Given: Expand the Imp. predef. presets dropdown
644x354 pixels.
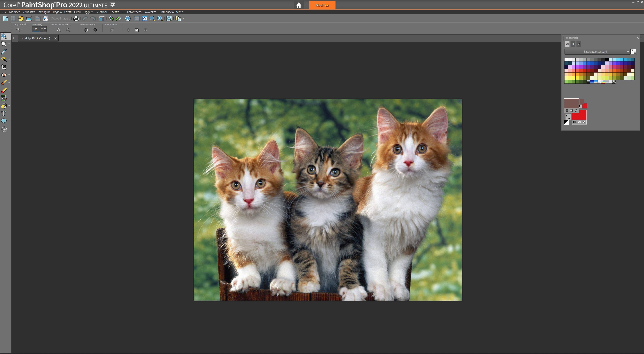Looking at the screenshot, I should point(19,30).
